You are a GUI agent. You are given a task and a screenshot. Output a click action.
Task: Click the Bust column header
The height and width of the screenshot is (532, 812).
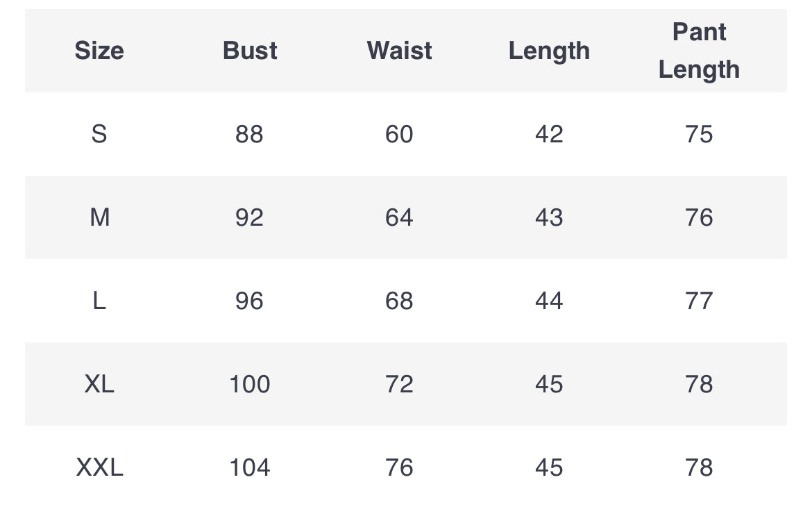250,51
